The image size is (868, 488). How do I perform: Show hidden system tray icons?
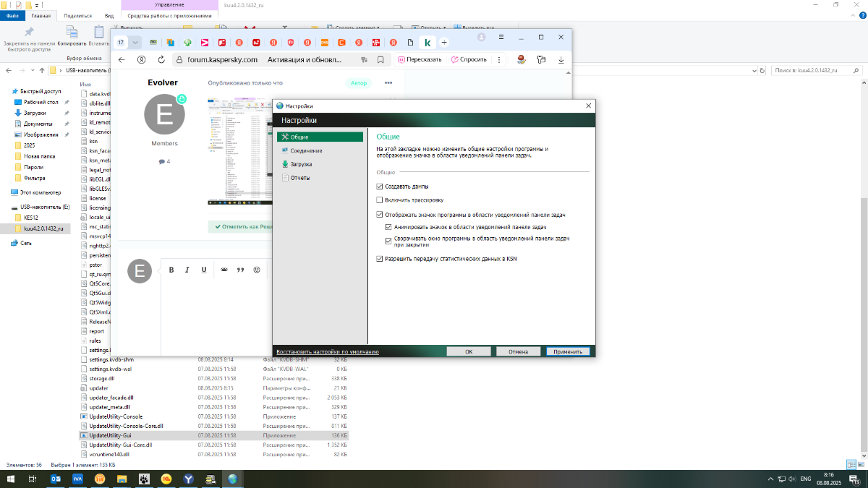[770, 479]
